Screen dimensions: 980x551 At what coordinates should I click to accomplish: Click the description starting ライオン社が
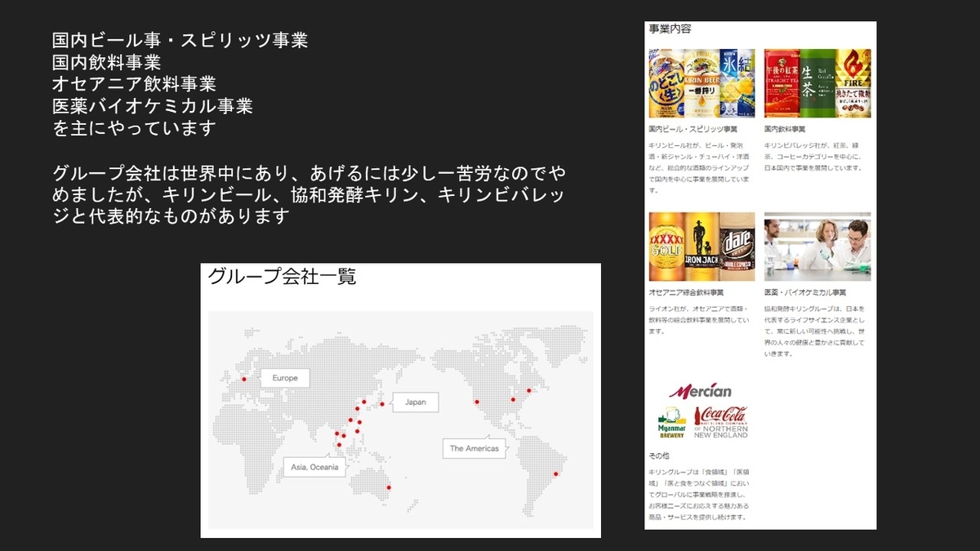pyautogui.click(x=699, y=319)
